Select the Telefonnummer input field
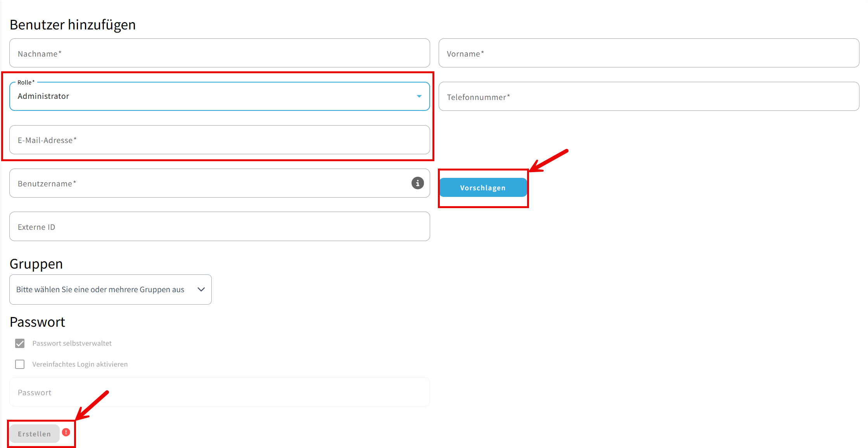This screenshot has height=448, width=868. click(x=648, y=96)
